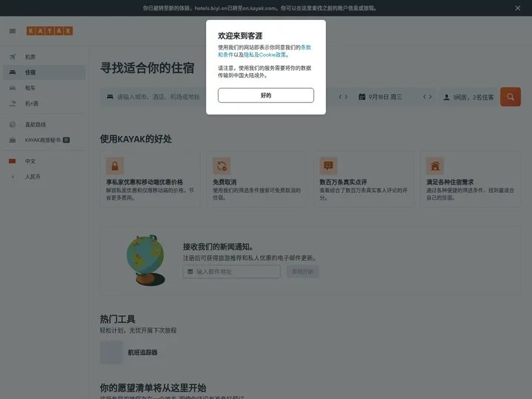Image resolution: width=532 pixels, height=399 pixels.
Task: Click next-day arrow left of 9月18日 calendar icon
Action: coord(347,97)
